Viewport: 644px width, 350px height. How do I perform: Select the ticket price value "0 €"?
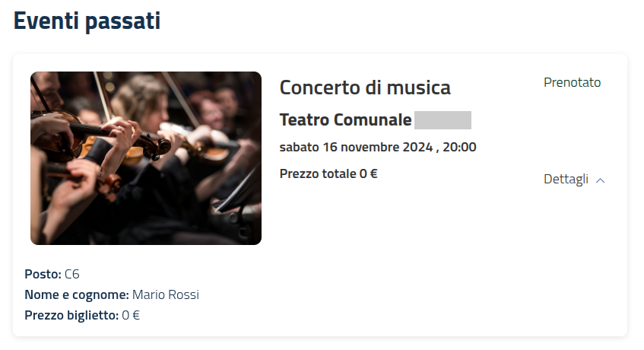tap(131, 315)
